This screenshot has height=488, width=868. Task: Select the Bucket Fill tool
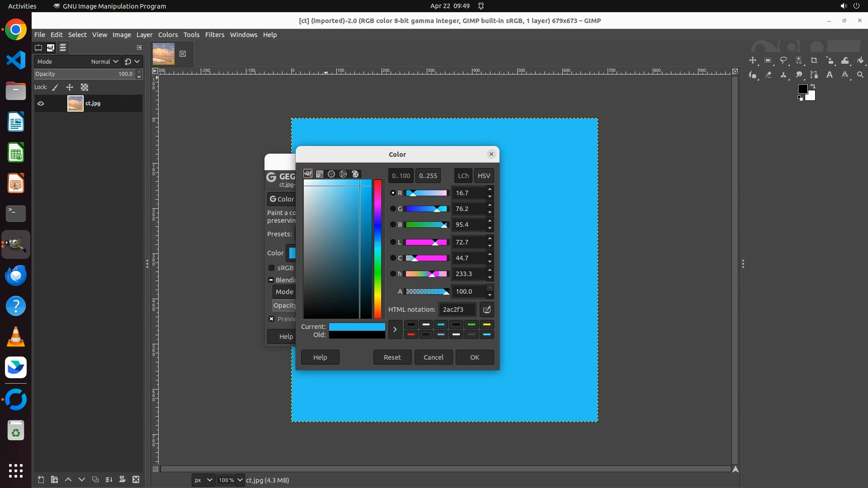[x=860, y=61]
